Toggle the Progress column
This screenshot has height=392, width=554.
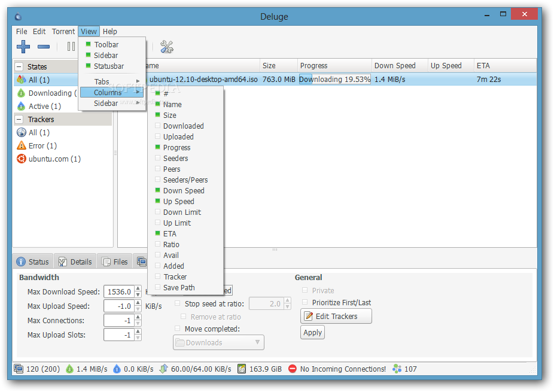point(186,147)
